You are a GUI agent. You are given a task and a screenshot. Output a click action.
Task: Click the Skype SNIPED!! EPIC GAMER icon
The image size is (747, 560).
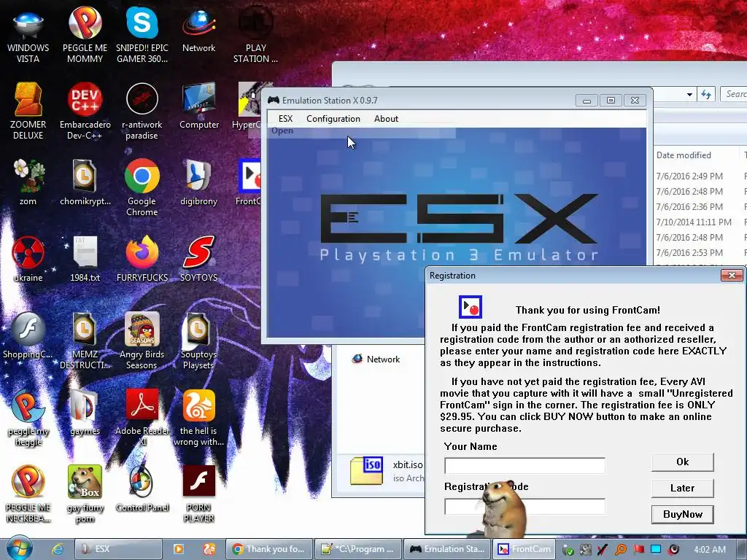click(x=142, y=36)
